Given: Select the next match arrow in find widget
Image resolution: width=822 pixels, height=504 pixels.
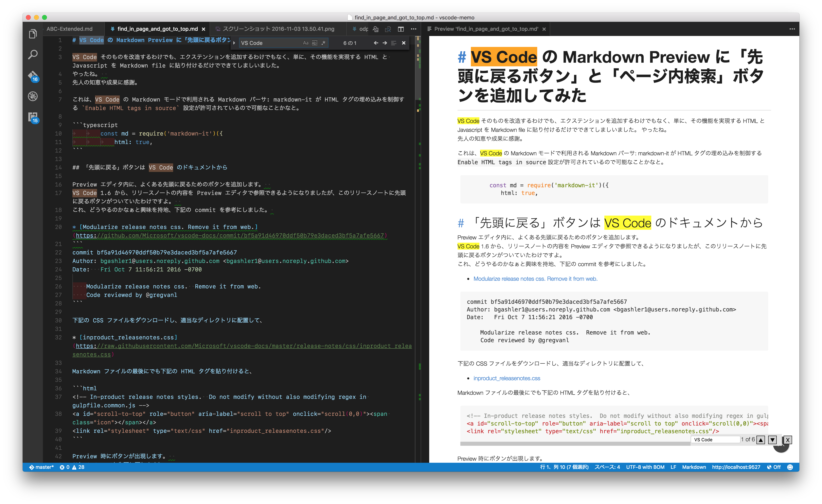Looking at the screenshot, I should point(385,43).
